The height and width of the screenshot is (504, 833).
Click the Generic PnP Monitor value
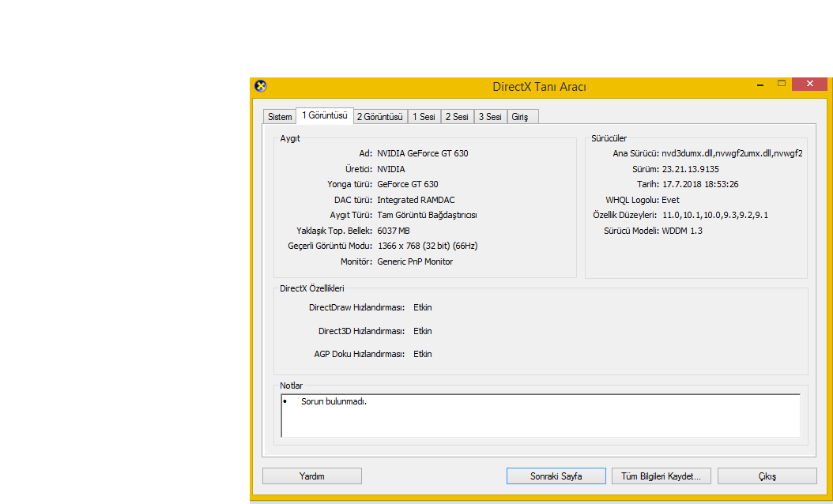(x=415, y=261)
